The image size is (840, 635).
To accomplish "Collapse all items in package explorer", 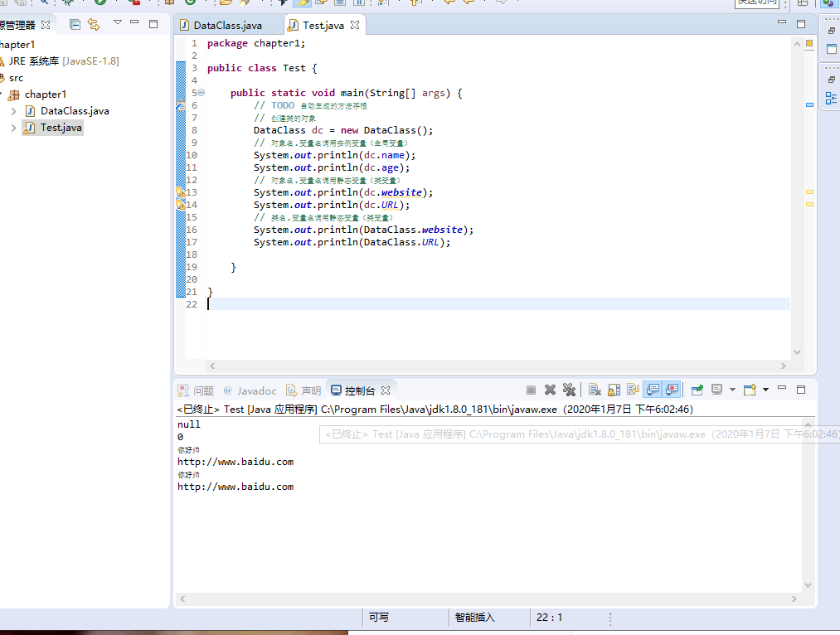I will (75, 24).
